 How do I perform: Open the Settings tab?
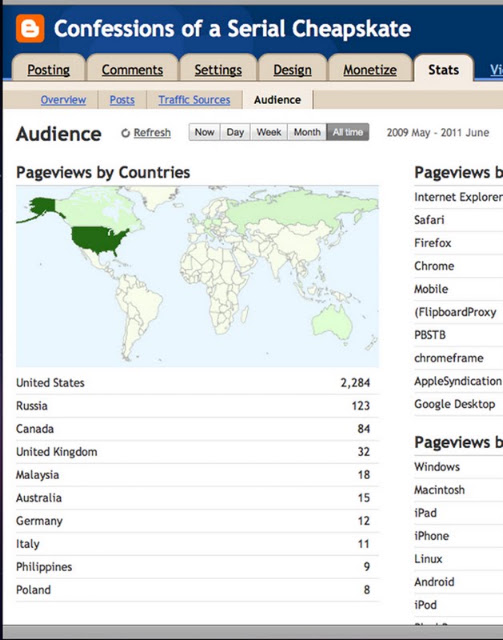tap(218, 70)
